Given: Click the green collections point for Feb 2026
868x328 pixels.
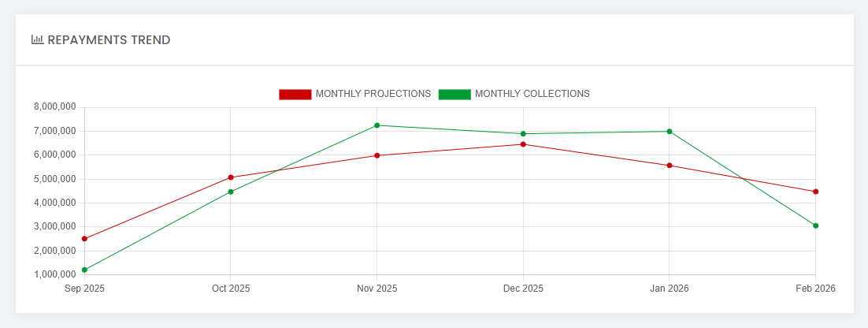Looking at the screenshot, I should (x=815, y=225).
